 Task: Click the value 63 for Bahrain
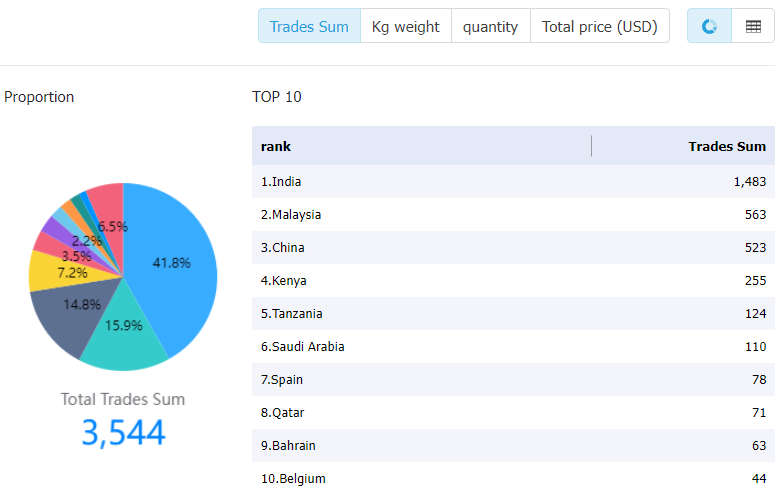pyautogui.click(x=759, y=446)
